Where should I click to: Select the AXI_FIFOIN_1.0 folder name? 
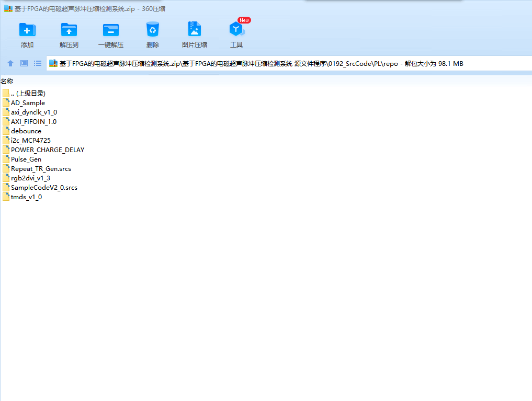pos(33,121)
